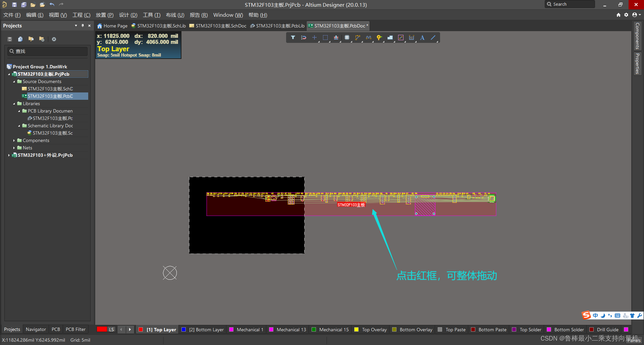This screenshot has width=644, height=345.
Task: Close the Projects panel
Action: [89, 25]
